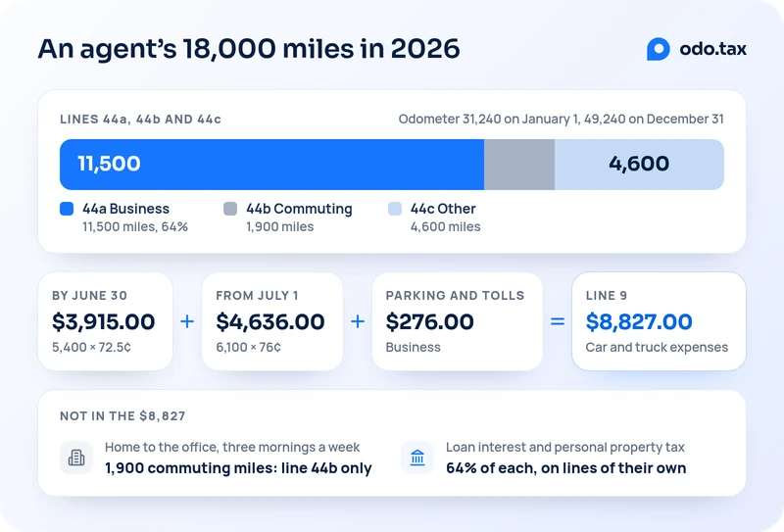
Task: Click the equals sign before LINE 9 card
Action: click(558, 321)
